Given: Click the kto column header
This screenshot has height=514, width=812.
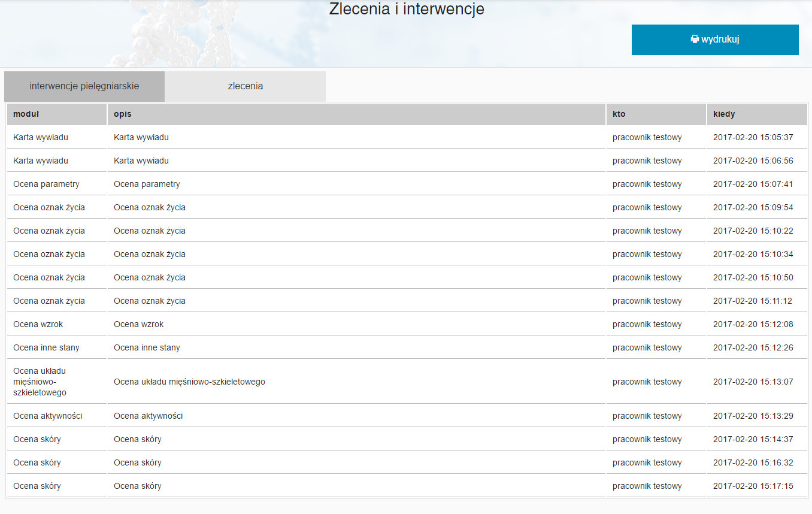Looking at the screenshot, I should 656,114.
